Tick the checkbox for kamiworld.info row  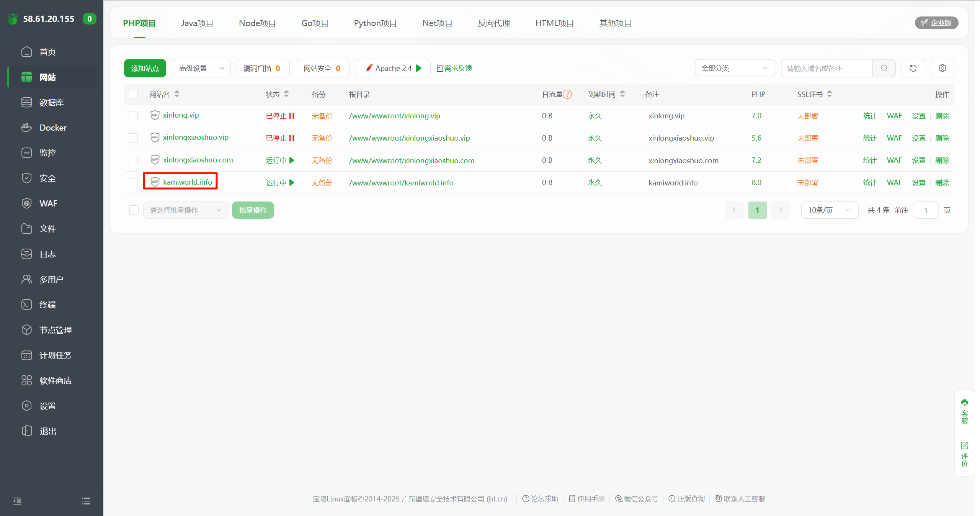click(x=133, y=183)
